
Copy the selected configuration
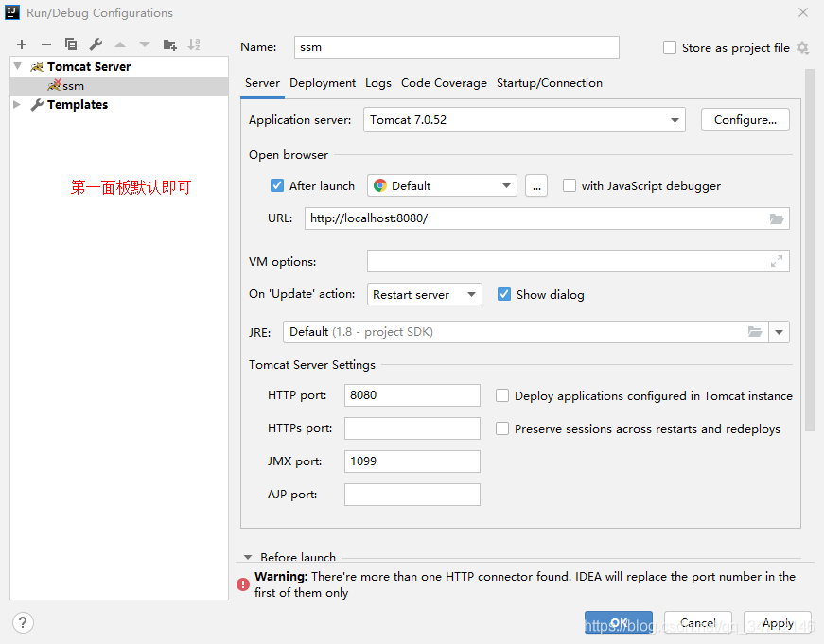tap(70, 44)
